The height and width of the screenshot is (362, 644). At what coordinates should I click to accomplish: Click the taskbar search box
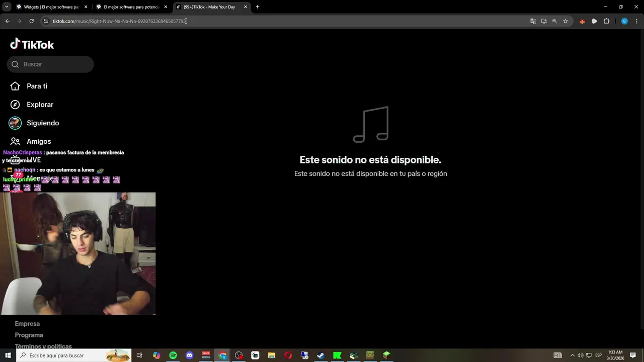[74, 355]
